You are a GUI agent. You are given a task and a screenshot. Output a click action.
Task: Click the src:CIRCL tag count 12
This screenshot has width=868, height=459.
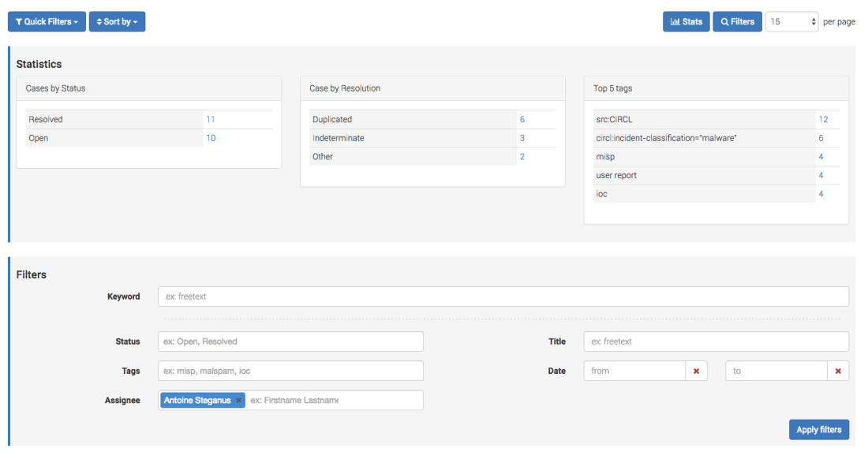[823, 120]
